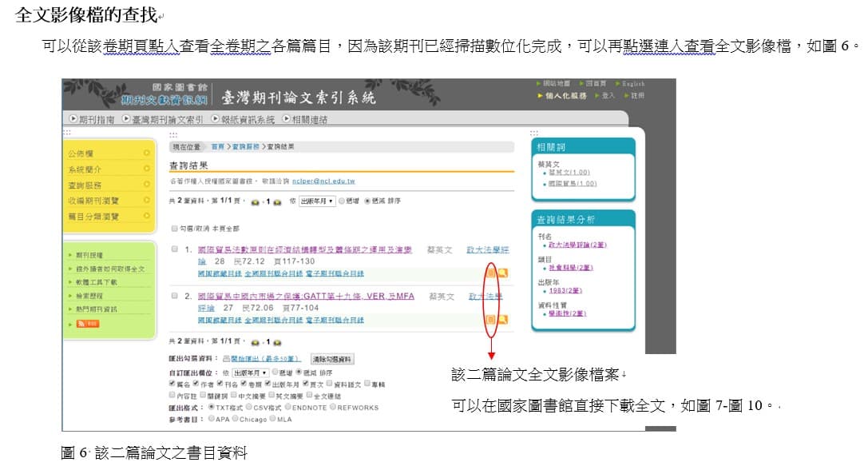Enable the 中文摘要 export checkbox

click(x=234, y=396)
